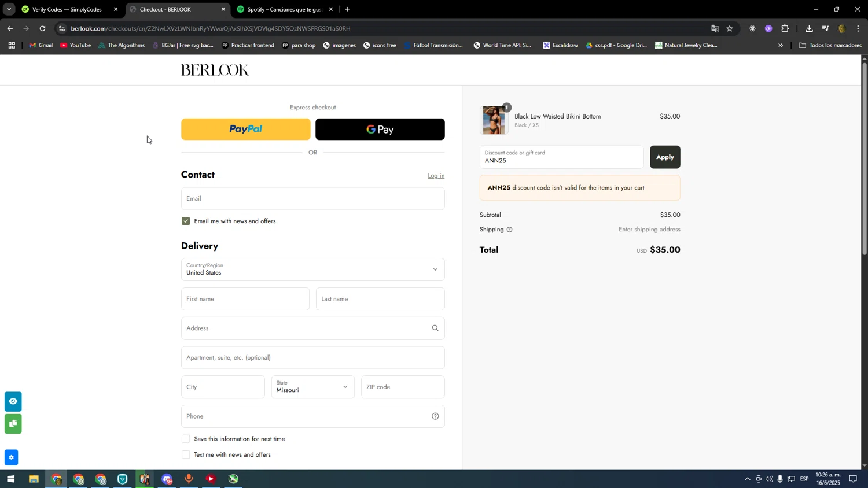
Task: Apply the ANN25 discount code
Action: point(665,157)
